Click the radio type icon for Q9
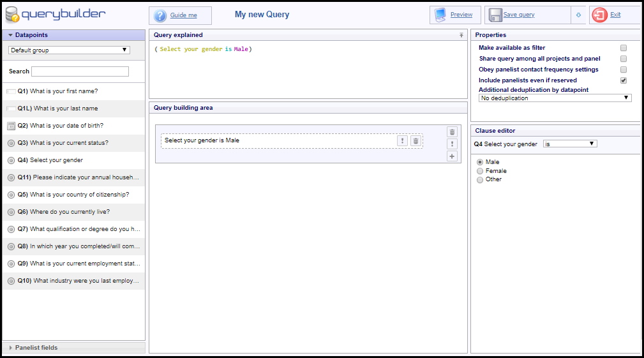The image size is (644, 358). pos(11,264)
